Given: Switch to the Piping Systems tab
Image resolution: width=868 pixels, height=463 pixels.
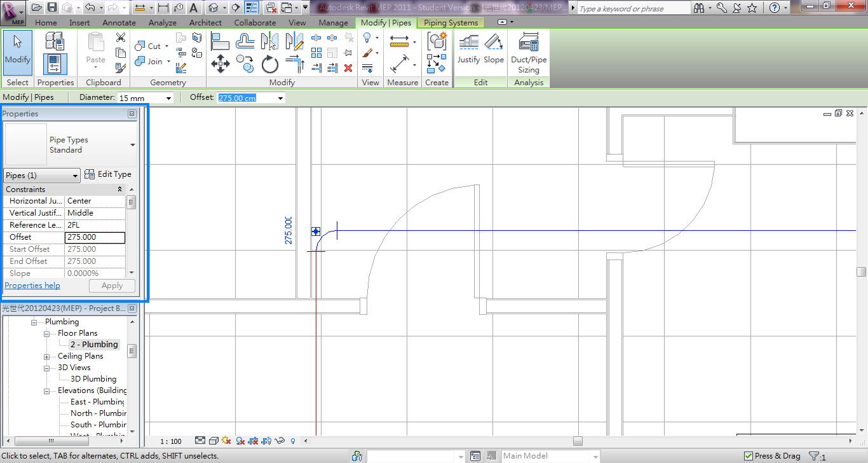Looking at the screenshot, I should (451, 22).
